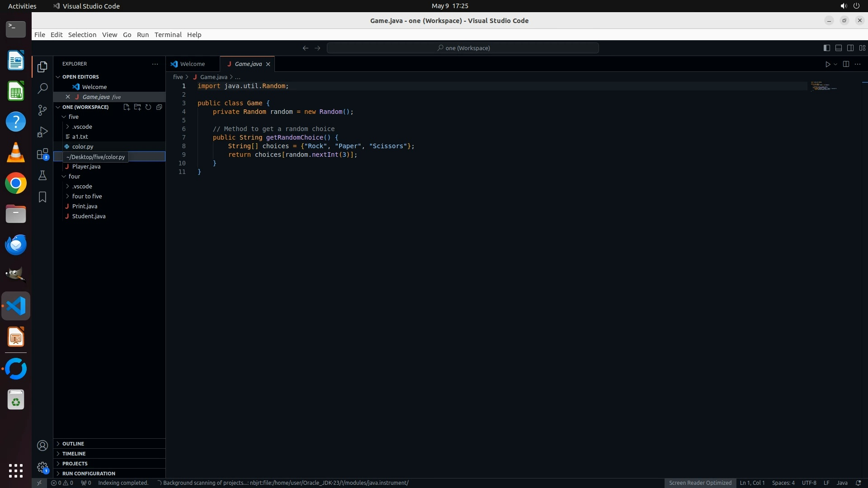Expand the OUTLINE section
This screenshot has width=868, height=488.
(x=73, y=444)
